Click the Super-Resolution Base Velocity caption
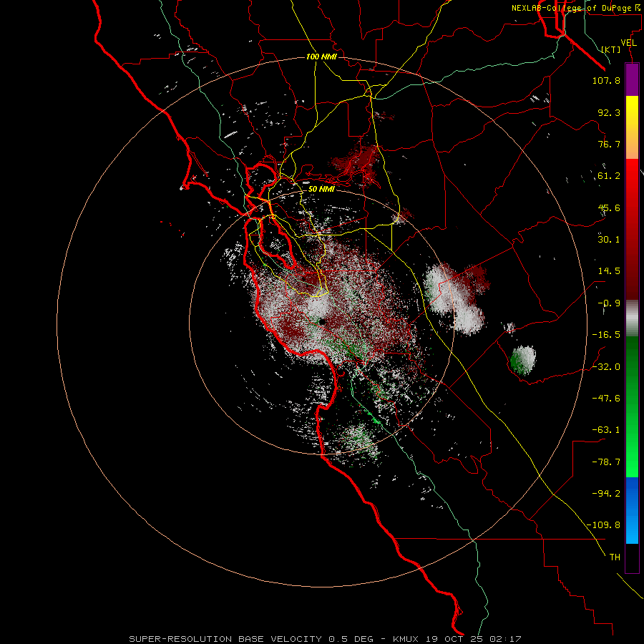This screenshot has height=644, width=644. 325,639
